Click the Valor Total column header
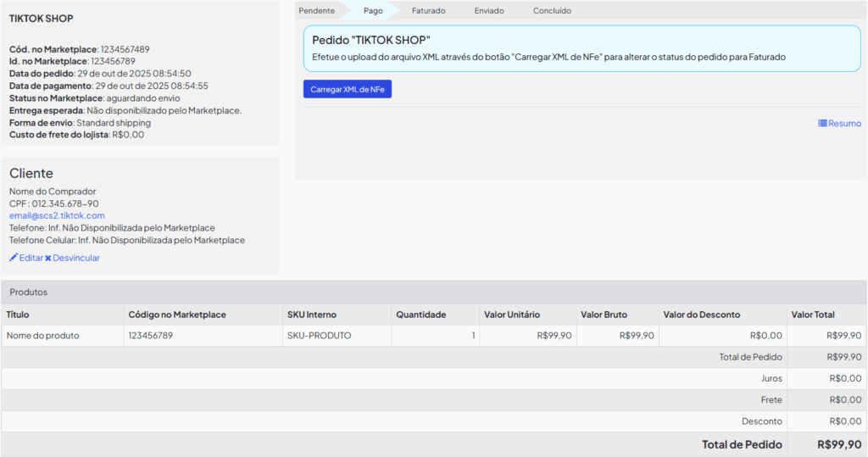The width and height of the screenshot is (868, 457). [813, 315]
